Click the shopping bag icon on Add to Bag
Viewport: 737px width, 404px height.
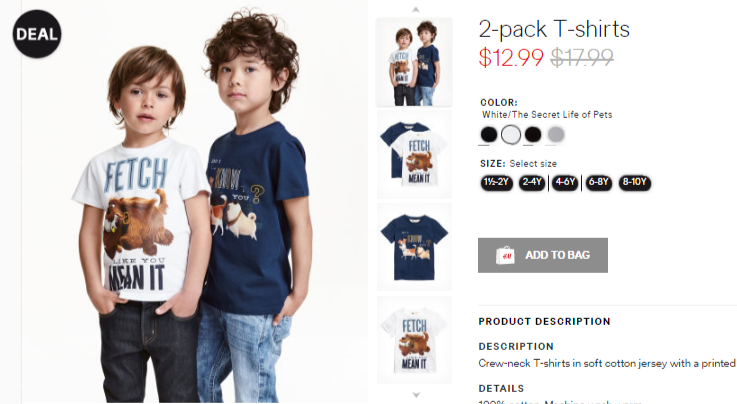coord(505,255)
